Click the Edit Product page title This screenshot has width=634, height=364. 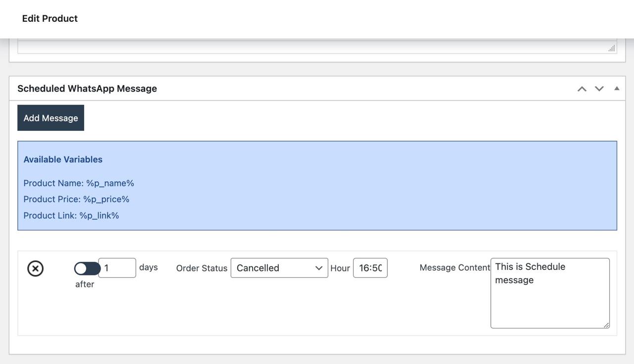click(x=50, y=18)
